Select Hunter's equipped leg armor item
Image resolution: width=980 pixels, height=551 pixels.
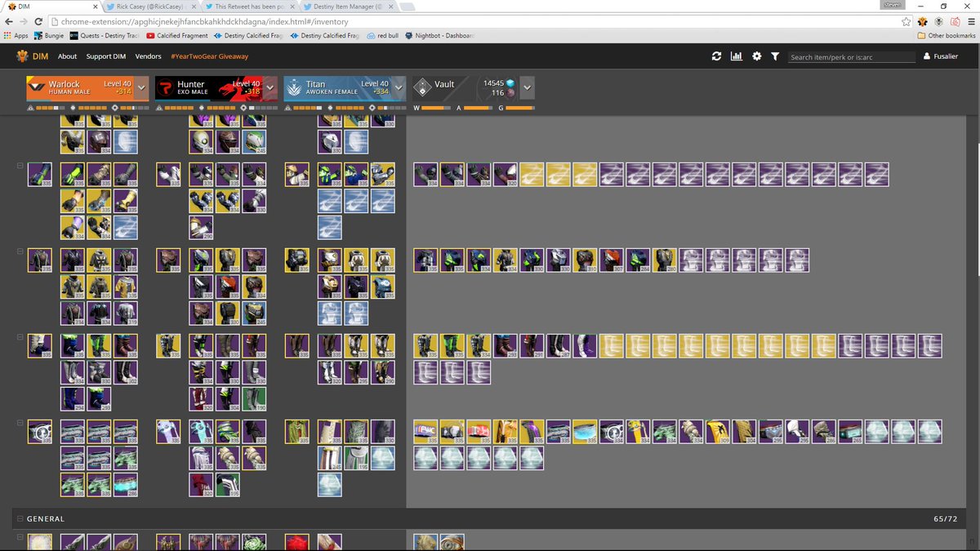pyautogui.click(x=168, y=346)
